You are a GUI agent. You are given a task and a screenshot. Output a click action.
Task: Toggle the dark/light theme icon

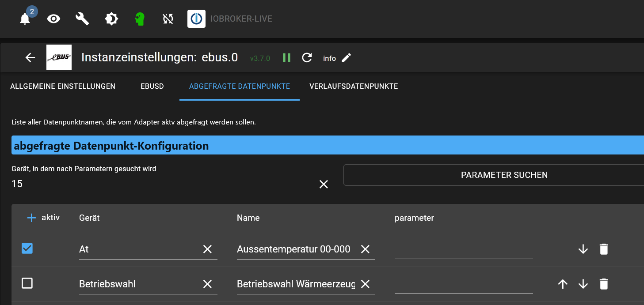(111, 19)
